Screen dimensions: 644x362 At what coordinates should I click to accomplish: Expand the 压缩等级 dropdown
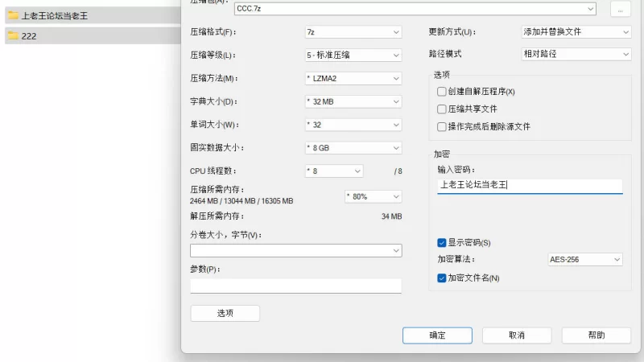tap(352, 56)
